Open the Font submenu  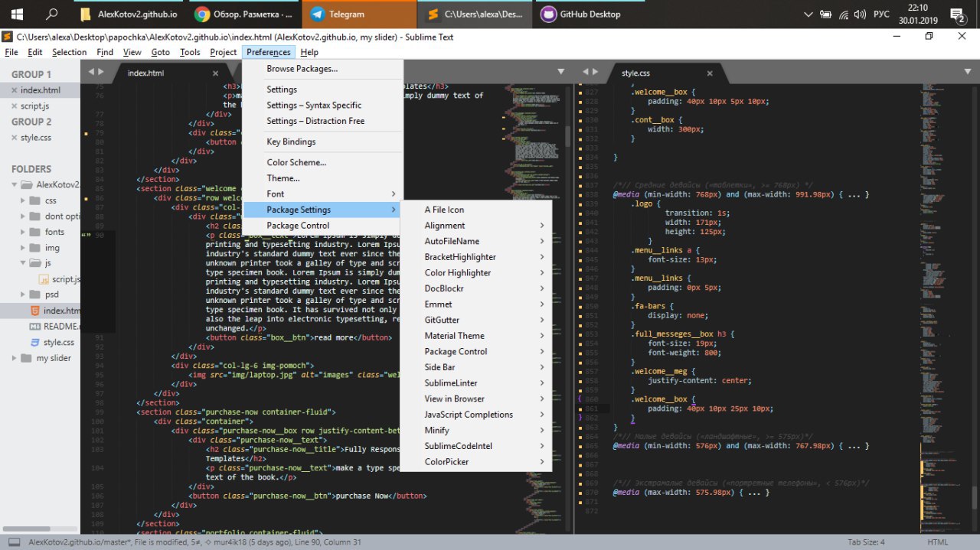(x=322, y=194)
